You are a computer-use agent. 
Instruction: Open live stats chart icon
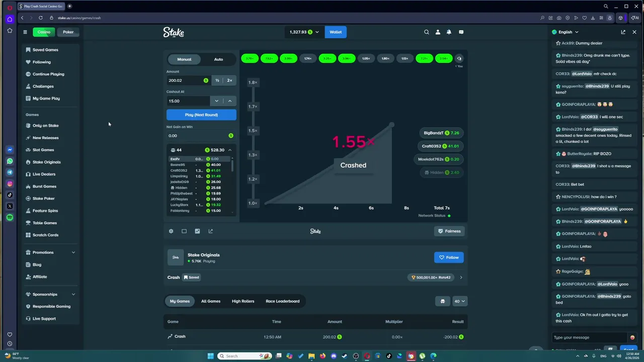pos(197,231)
